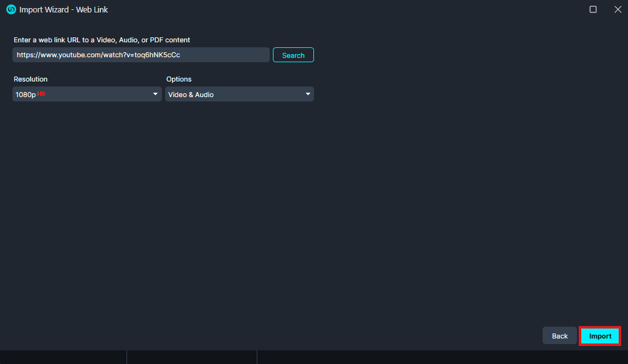Click the Options dropdown arrow
Screen dimensions: 628x364
point(307,94)
